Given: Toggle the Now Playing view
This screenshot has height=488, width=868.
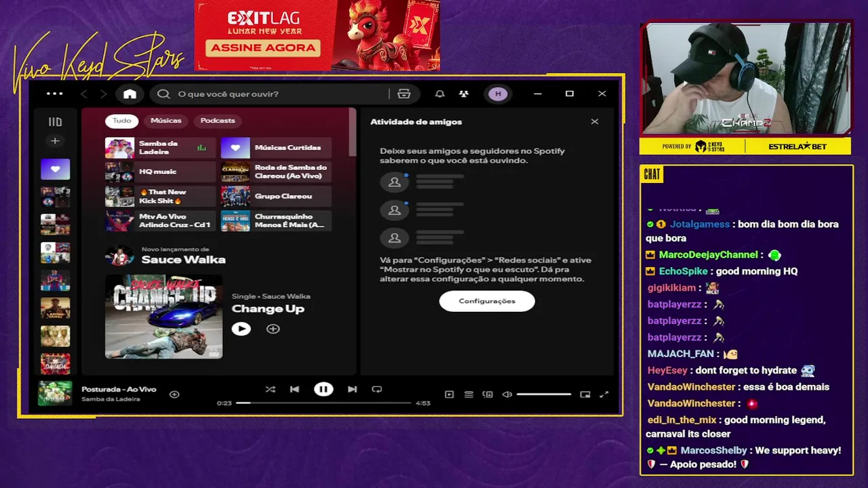Looking at the screenshot, I should 449,394.
